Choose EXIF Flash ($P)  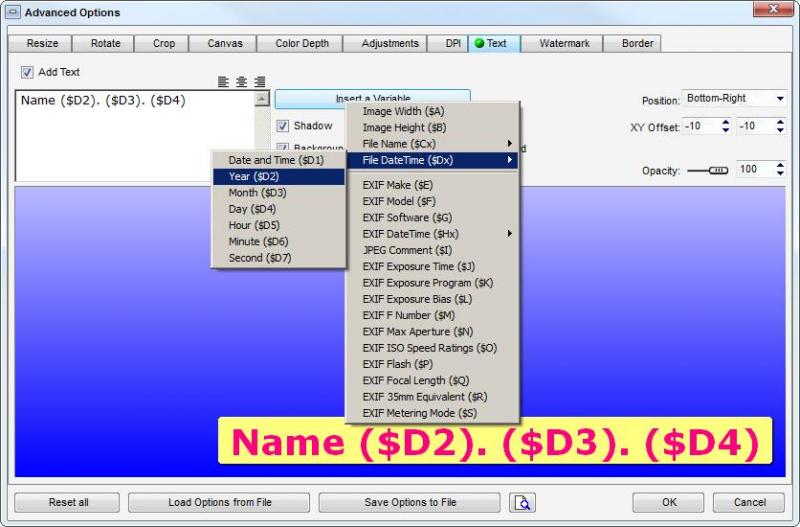click(432, 364)
